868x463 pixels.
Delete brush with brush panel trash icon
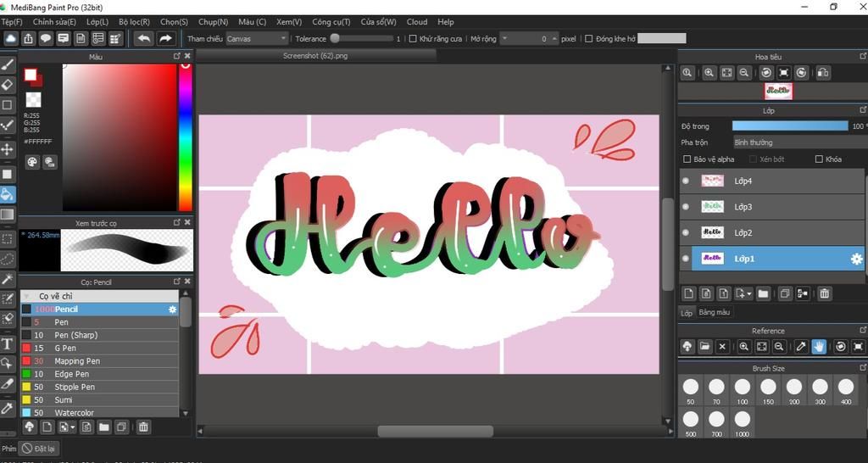(143, 427)
